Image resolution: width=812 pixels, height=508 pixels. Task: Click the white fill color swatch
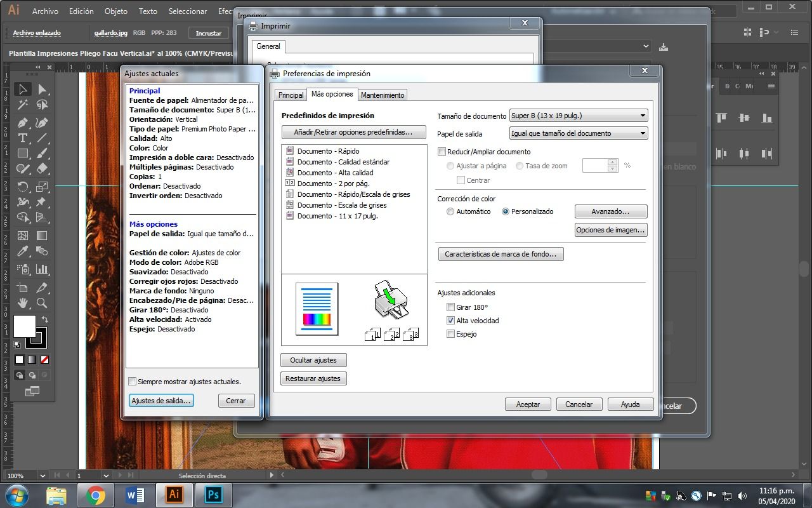pyautogui.click(x=25, y=326)
